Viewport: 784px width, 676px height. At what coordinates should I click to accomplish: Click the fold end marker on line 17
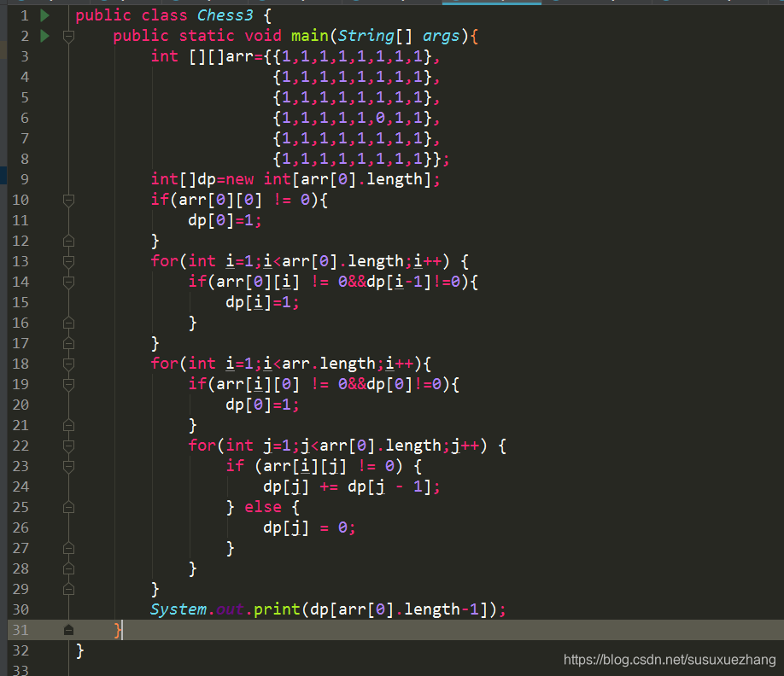pos(69,344)
